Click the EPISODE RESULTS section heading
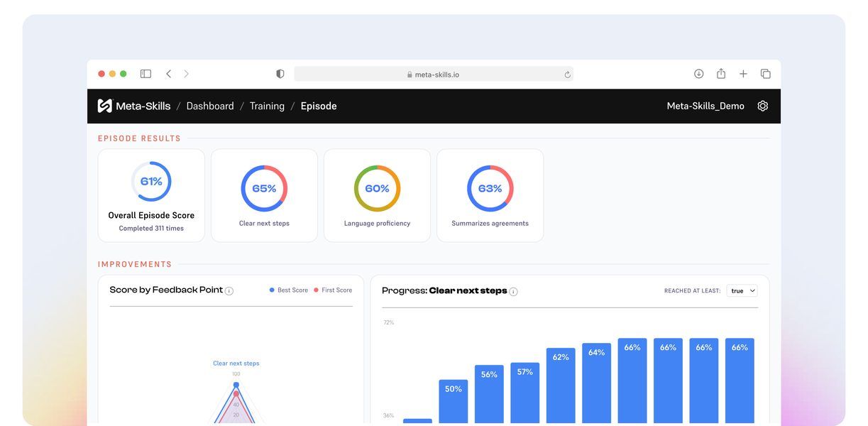 (x=139, y=138)
